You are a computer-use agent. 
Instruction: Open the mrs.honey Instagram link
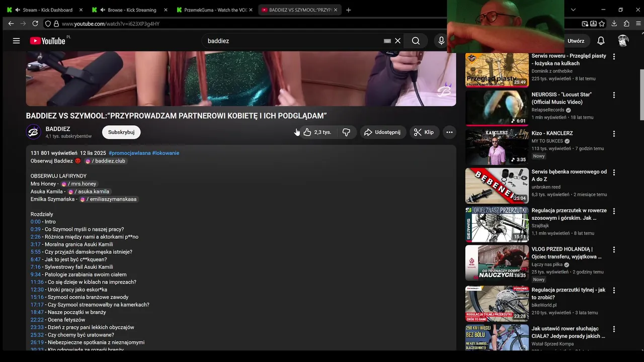click(78, 184)
